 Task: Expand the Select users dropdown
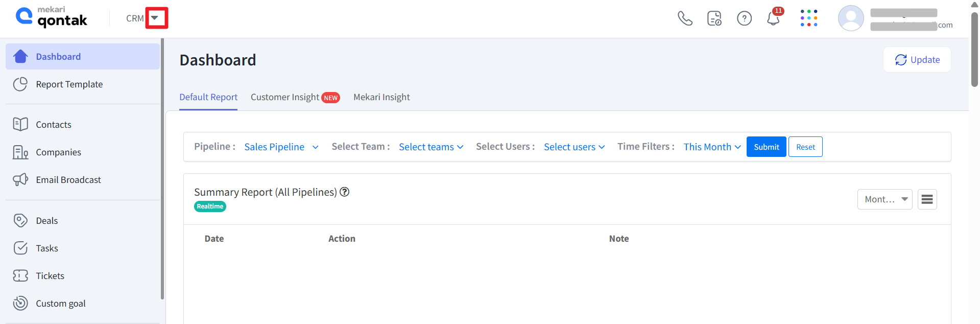(x=574, y=147)
